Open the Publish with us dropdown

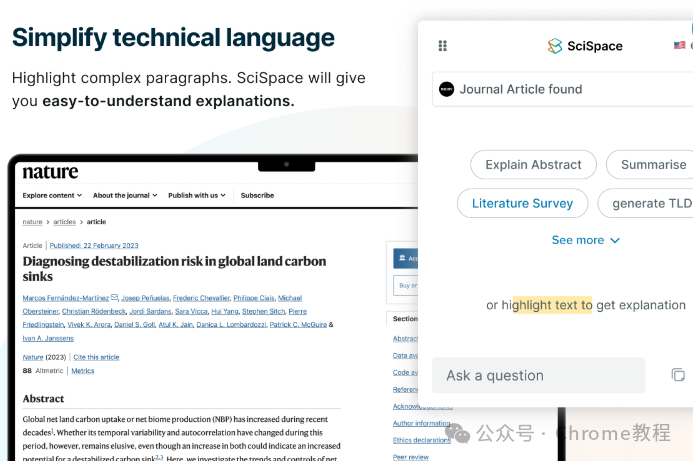(197, 195)
